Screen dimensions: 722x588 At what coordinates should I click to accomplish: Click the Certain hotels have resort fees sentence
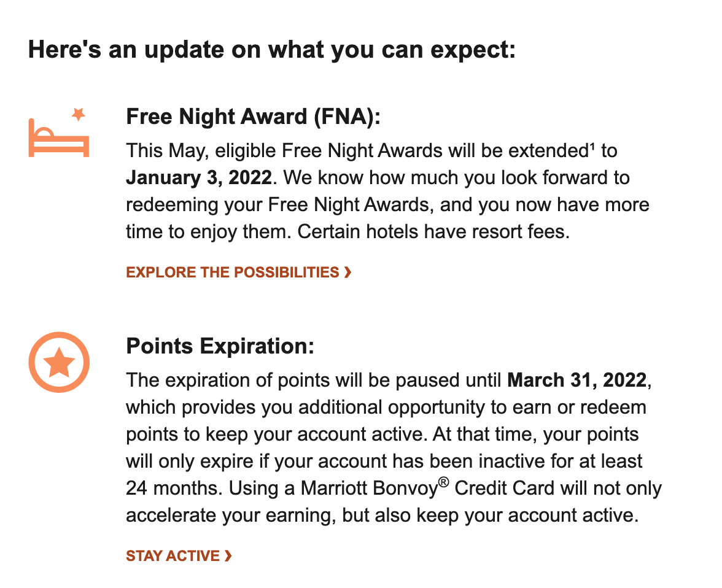(x=433, y=231)
